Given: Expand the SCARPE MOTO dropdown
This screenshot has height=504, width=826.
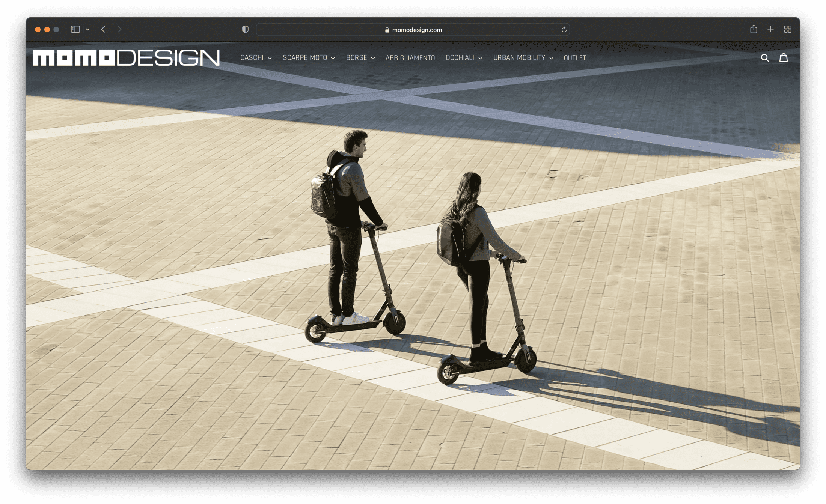Looking at the screenshot, I should tap(309, 58).
